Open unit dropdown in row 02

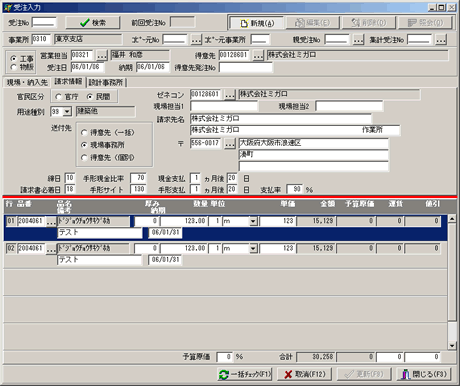pyautogui.click(x=253, y=248)
